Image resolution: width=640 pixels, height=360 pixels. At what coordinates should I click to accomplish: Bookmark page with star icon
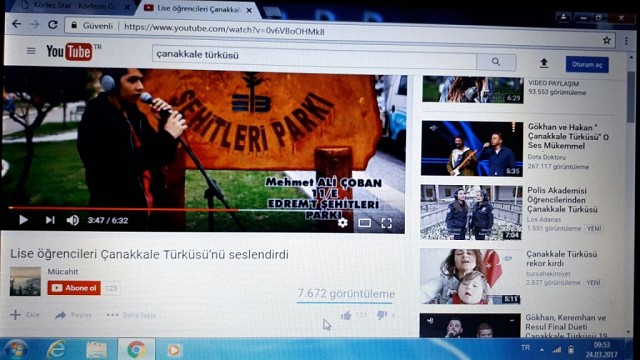607,40
